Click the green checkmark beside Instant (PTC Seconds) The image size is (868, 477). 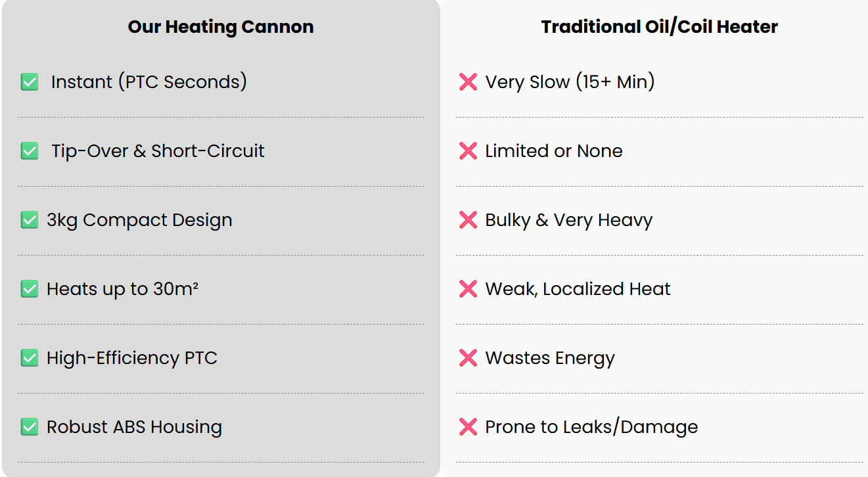(30, 82)
